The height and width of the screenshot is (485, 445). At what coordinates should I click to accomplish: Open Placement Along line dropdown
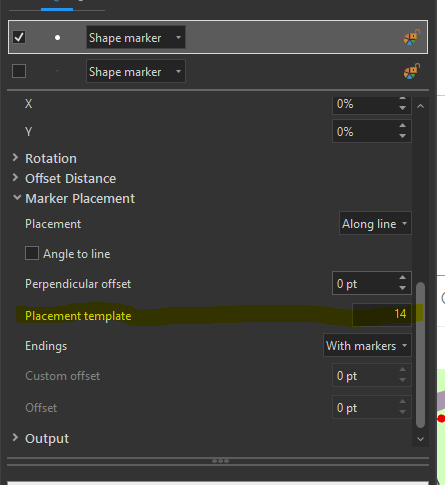(x=375, y=223)
